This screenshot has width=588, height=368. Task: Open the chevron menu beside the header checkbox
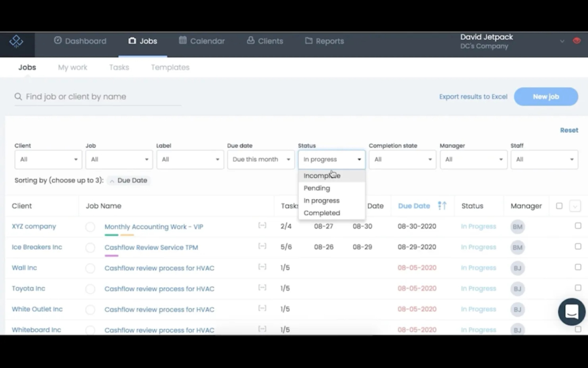click(x=575, y=206)
